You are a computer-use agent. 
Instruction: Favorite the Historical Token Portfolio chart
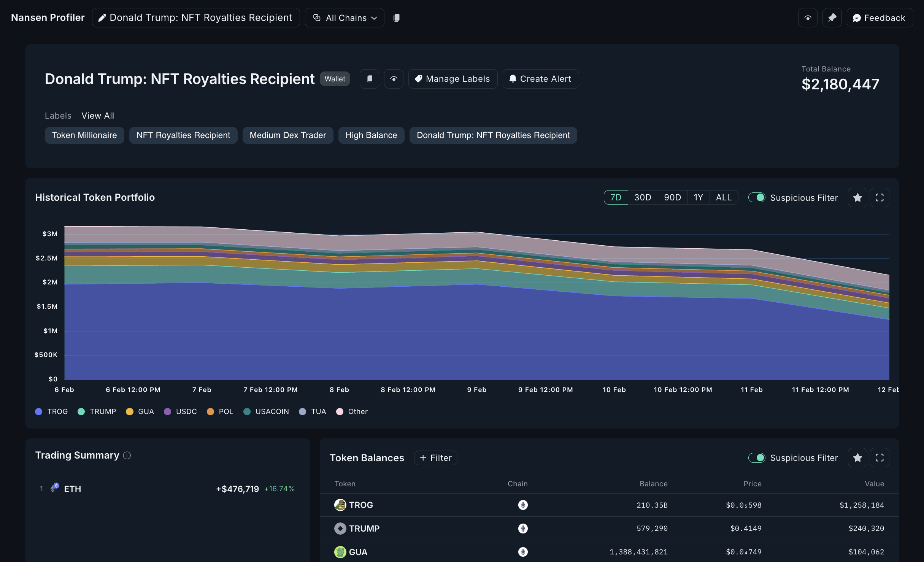pos(857,197)
